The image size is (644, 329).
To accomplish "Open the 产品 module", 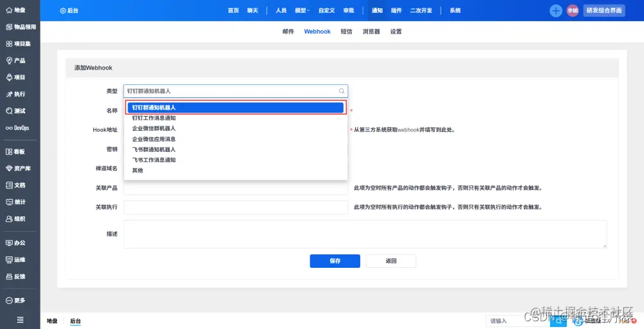I will coord(15,61).
